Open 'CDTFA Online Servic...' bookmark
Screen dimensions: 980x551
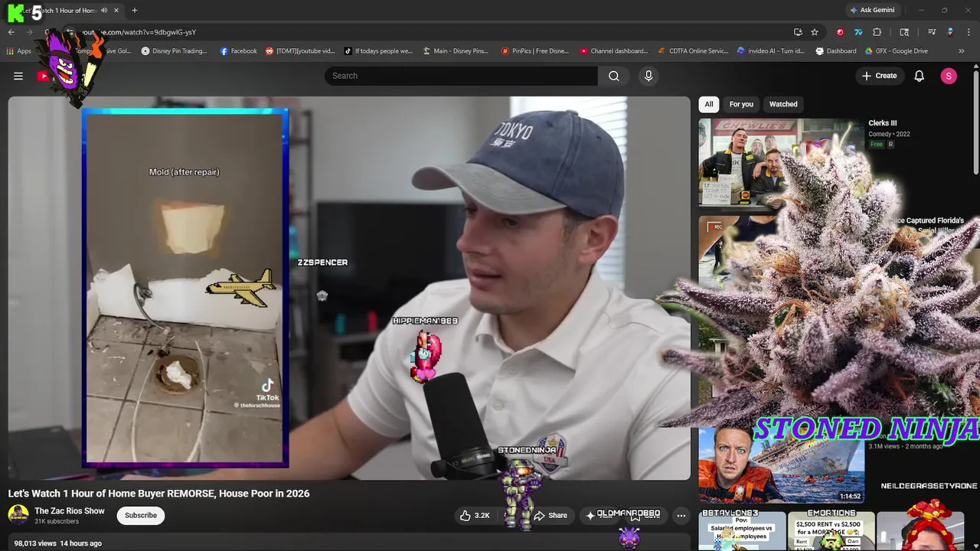tap(693, 51)
